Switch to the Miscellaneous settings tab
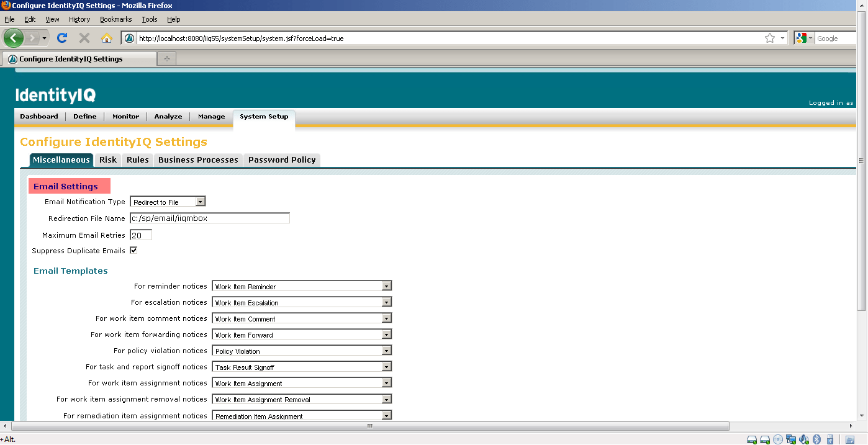This screenshot has height=445, width=868. coord(61,160)
